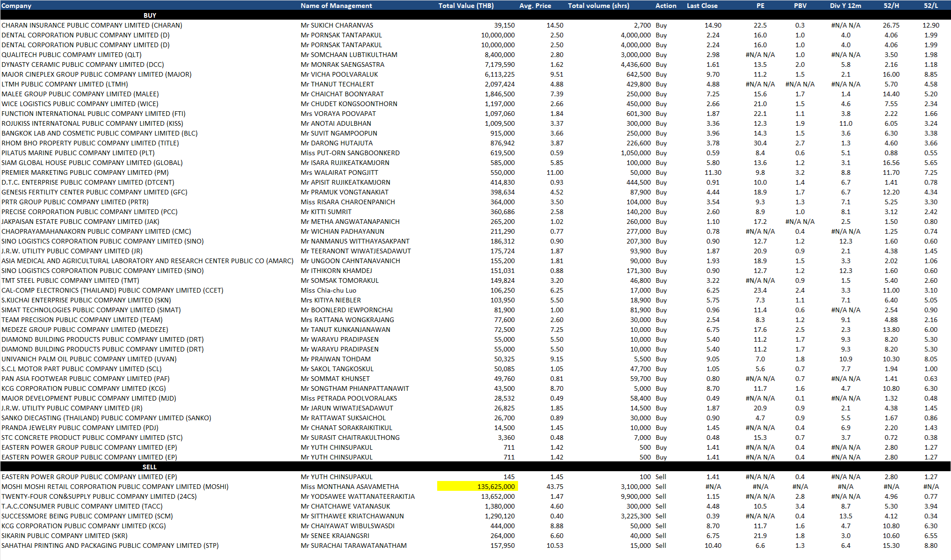This screenshot has width=951, height=560.
Task: Click the Last Close column header
Action: pos(702,6)
